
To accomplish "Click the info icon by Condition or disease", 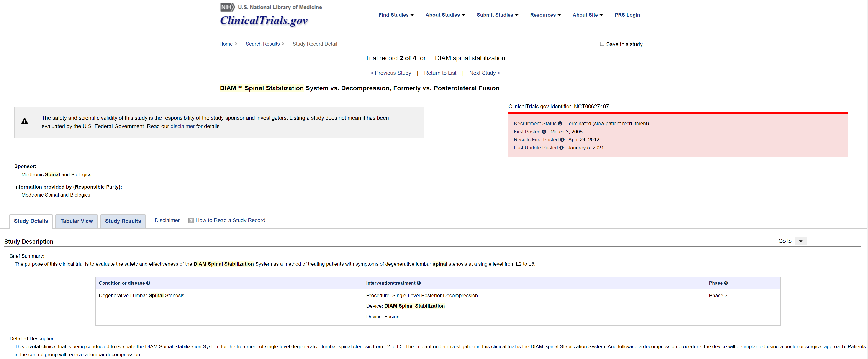I will click(148, 283).
